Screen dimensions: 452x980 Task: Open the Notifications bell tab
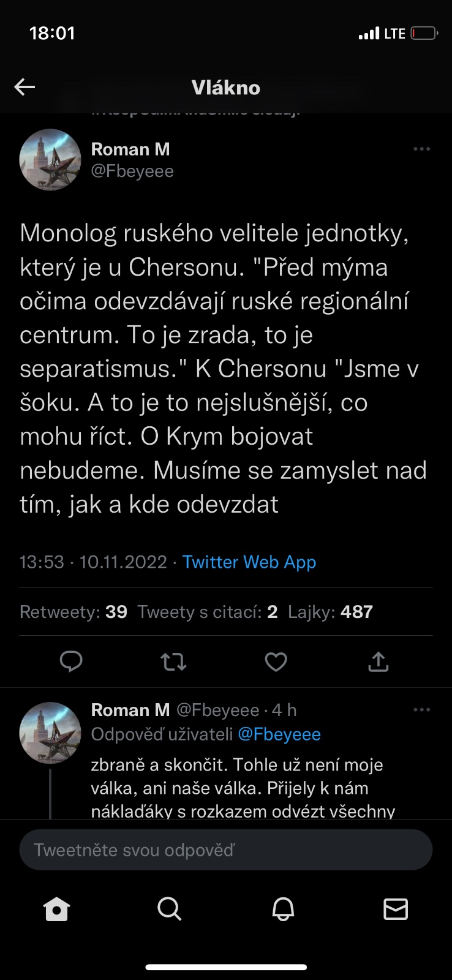(x=283, y=909)
